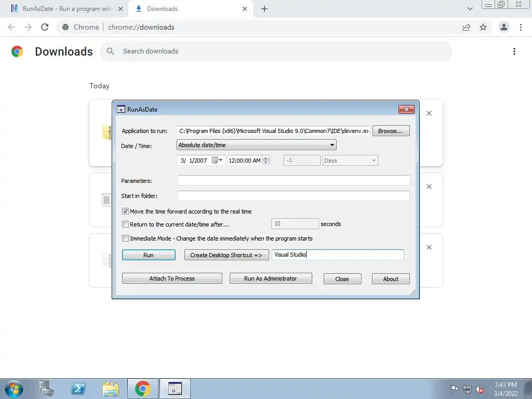
Task: Close the RunAsDate browser tab
Action: (120, 9)
